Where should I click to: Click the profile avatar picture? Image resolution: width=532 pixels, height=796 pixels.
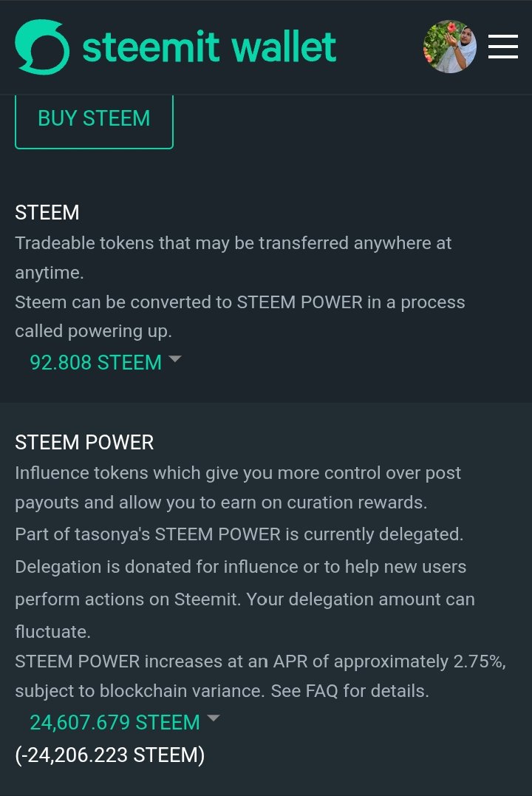click(449, 47)
